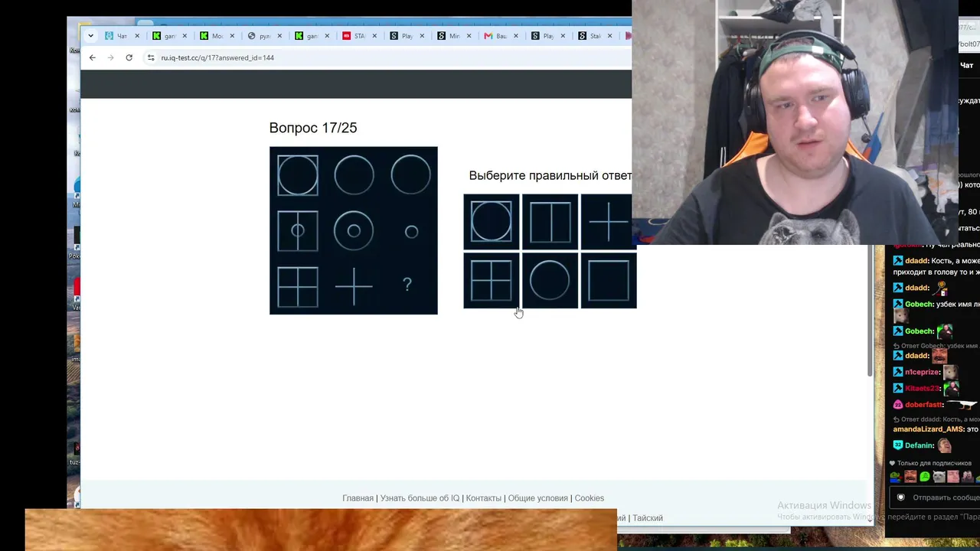This screenshot has width=980, height=551.
Task: Open the 'Cookies' footer link
Action: coord(590,498)
